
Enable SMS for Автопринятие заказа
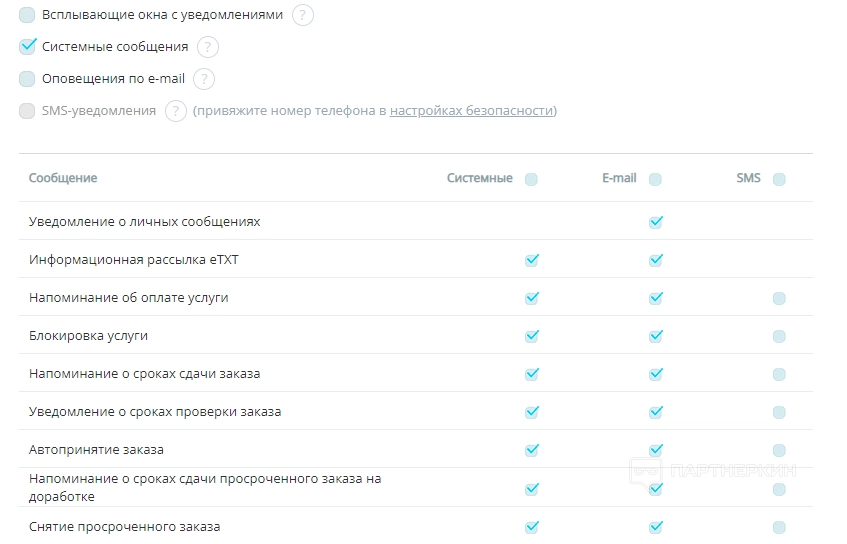coord(779,450)
